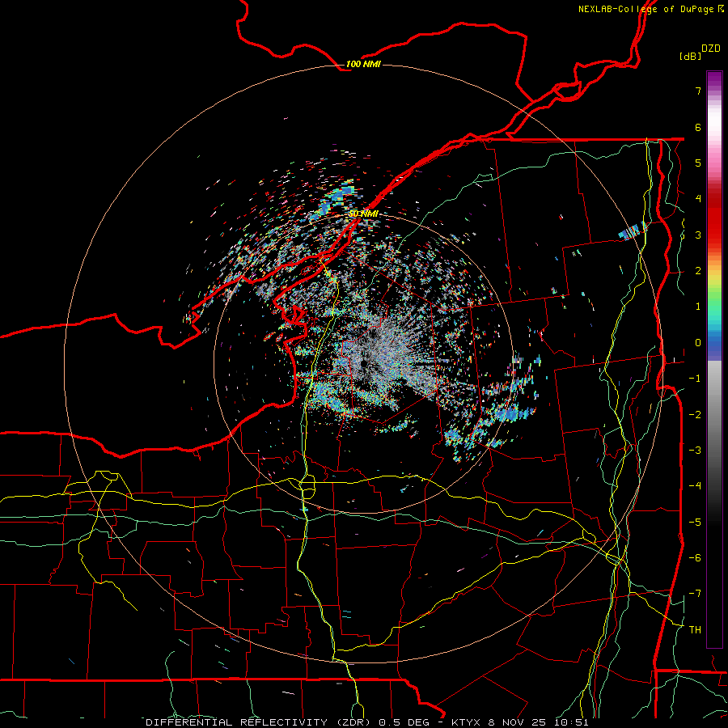Click the NEXLAB-College of DuPage credit text

tap(650, 9)
